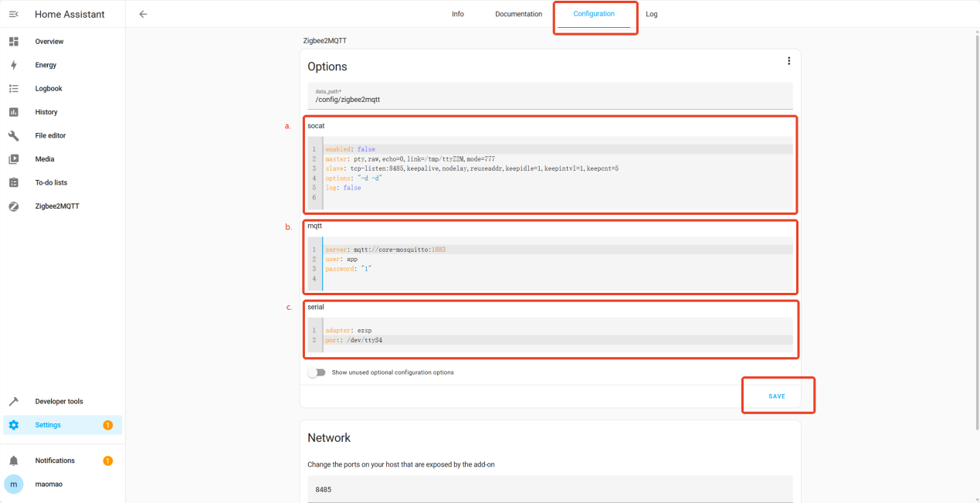Click the socat 'enabled: false' line
Viewport: 980px width, 503px height.
tap(559, 149)
